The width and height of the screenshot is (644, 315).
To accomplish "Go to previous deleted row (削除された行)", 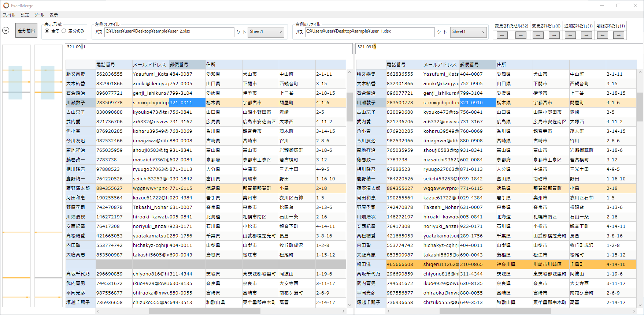I will coord(602,35).
